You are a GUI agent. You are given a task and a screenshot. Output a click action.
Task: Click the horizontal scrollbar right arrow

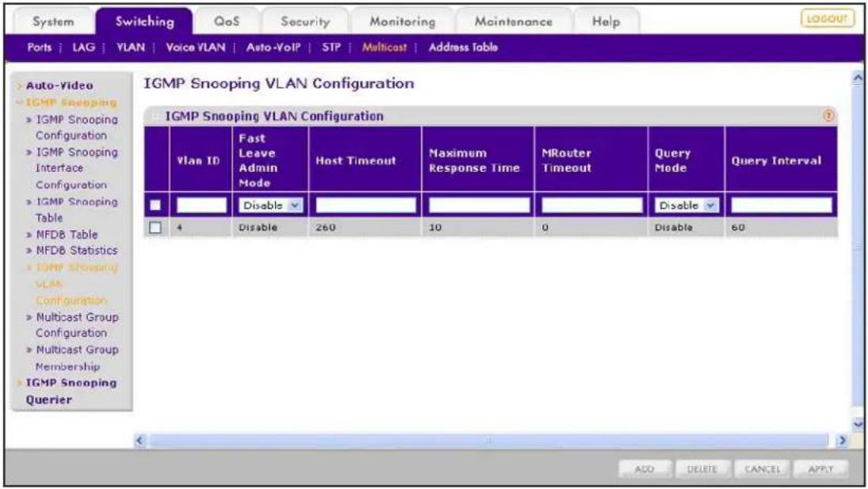coord(842,441)
